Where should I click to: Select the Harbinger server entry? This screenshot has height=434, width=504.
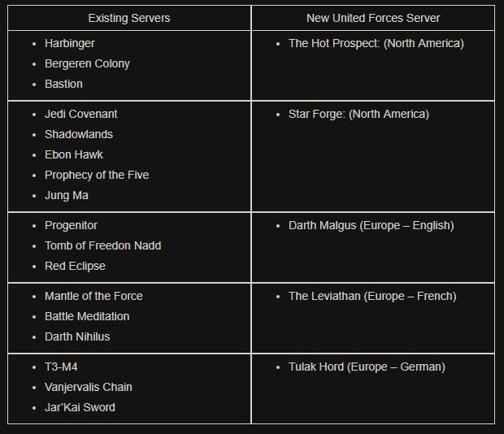70,43
